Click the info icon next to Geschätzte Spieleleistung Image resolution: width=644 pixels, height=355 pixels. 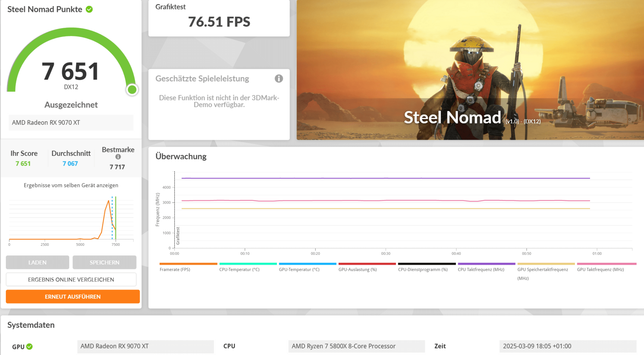279,78
